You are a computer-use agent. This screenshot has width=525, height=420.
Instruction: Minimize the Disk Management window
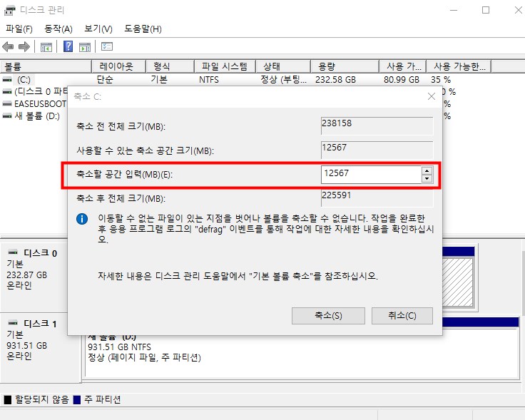454,10
